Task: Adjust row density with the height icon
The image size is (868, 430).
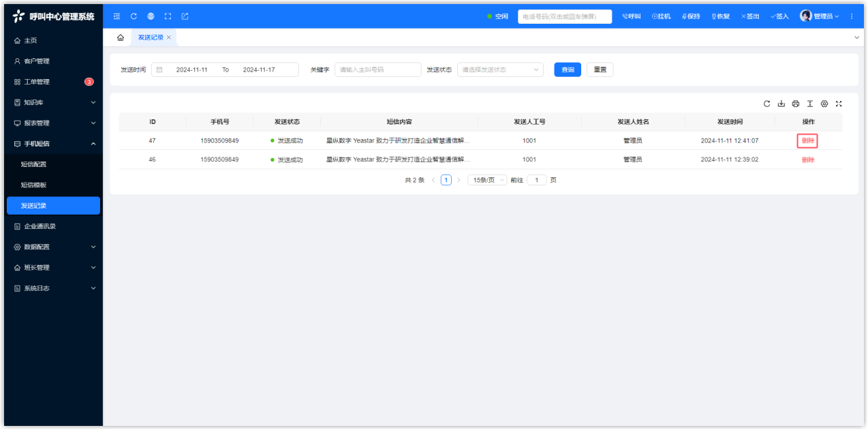Action: pos(810,104)
